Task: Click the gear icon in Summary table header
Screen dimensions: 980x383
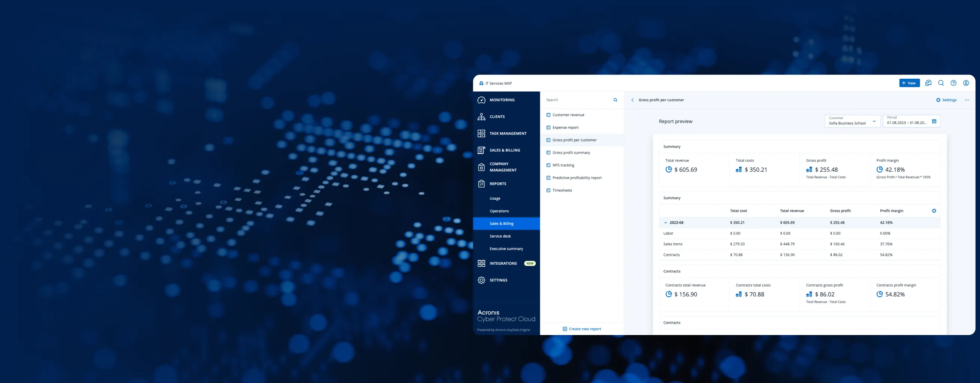Action: [x=934, y=211]
